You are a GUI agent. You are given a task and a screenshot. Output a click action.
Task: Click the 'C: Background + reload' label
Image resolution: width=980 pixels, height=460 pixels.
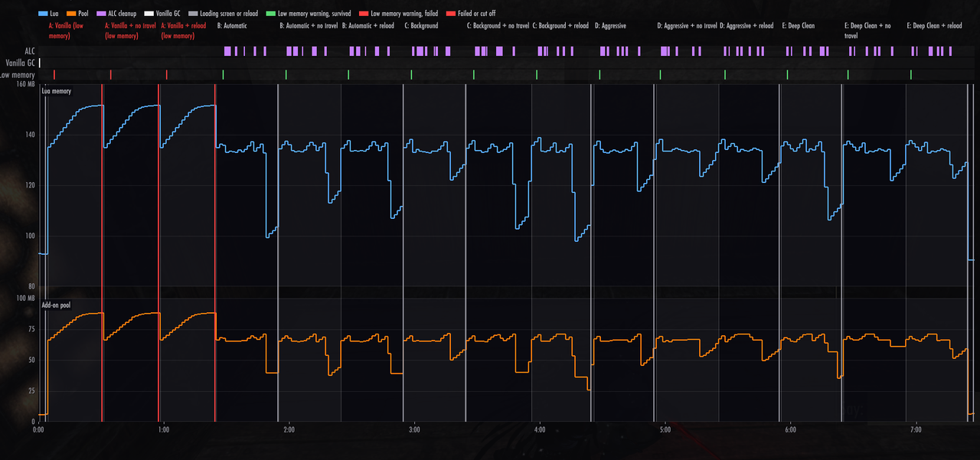[x=560, y=26]
